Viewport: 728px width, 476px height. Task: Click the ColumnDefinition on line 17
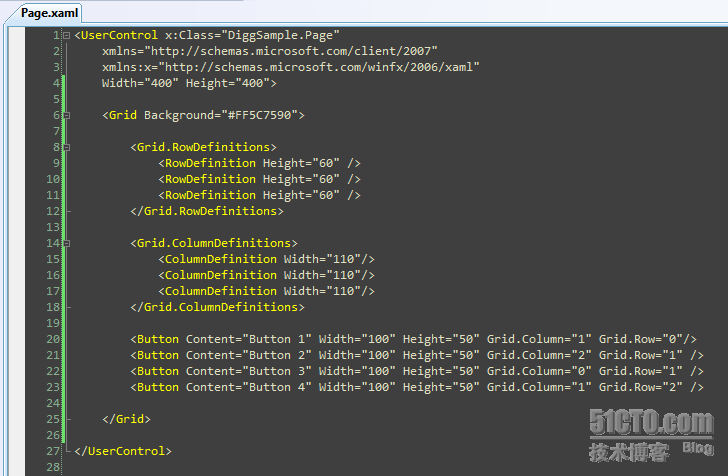click(x=266, y=291)
